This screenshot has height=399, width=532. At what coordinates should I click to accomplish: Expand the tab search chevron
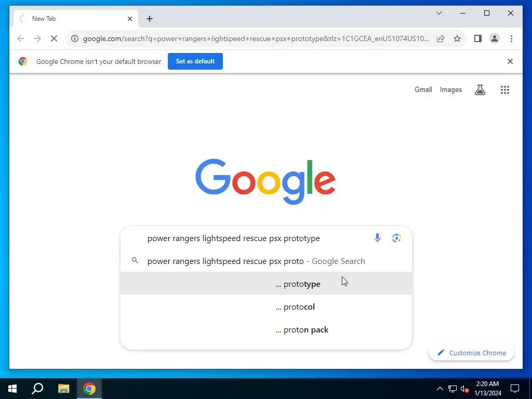(x=438, y=13)
